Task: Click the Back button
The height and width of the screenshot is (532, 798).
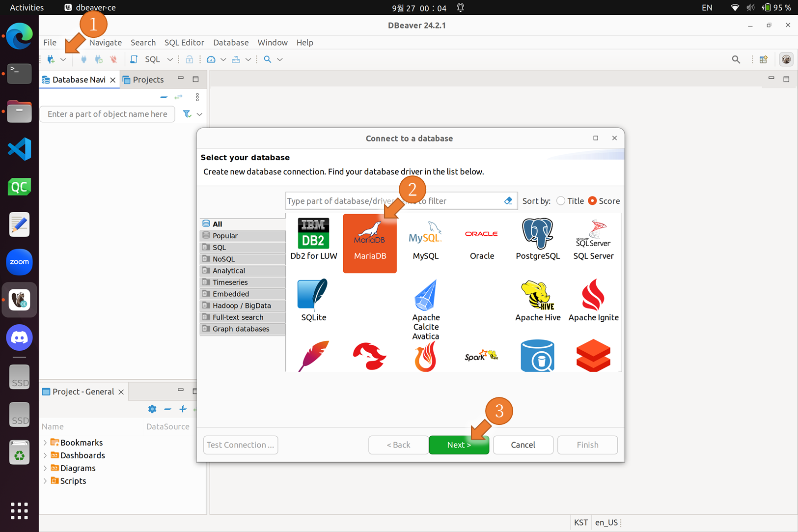Action: tap(398, 445)
